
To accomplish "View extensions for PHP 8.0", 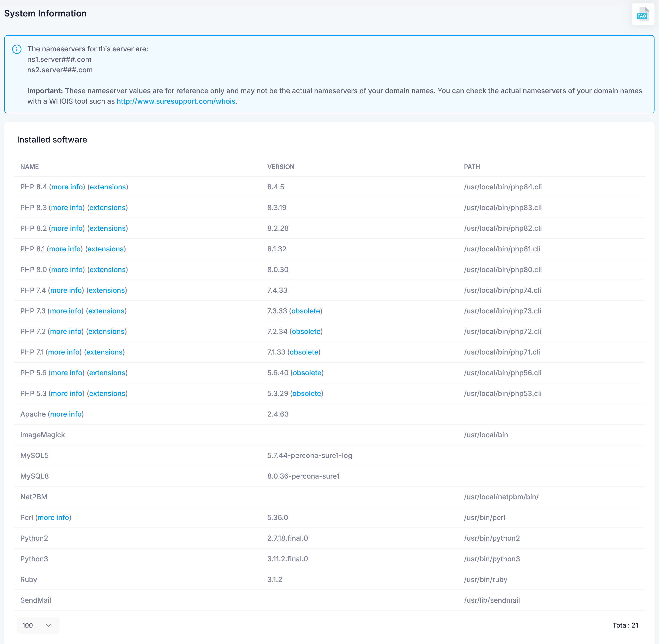I will coord(108,269).
